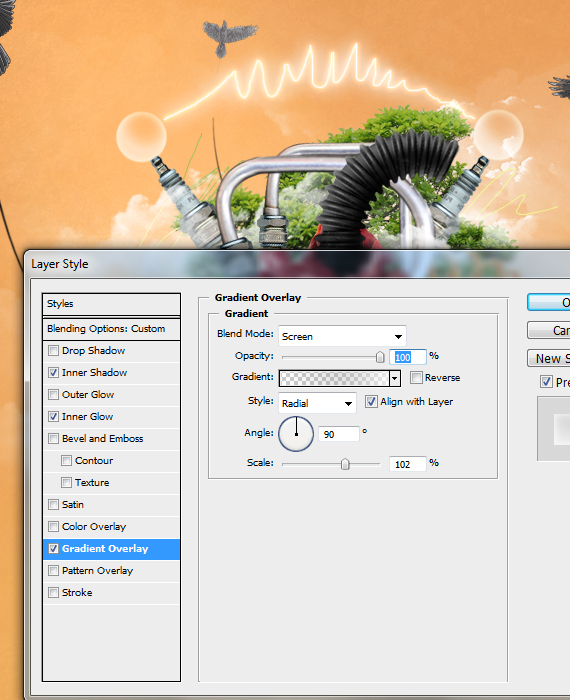This screenshot has height=700, width=570.
Task: Select the Pattern Overlay list item
Action: 111,571
